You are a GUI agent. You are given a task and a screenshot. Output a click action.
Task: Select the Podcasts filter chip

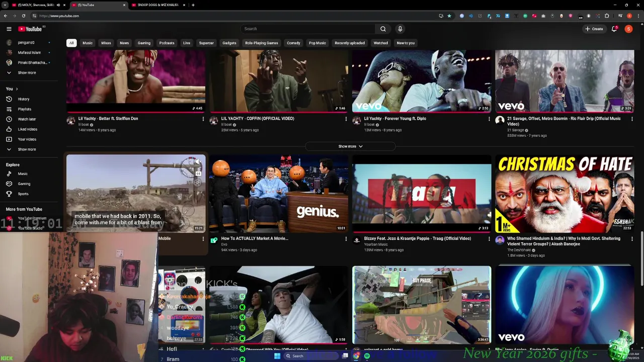pyautogui.click(x=167, y=43)
